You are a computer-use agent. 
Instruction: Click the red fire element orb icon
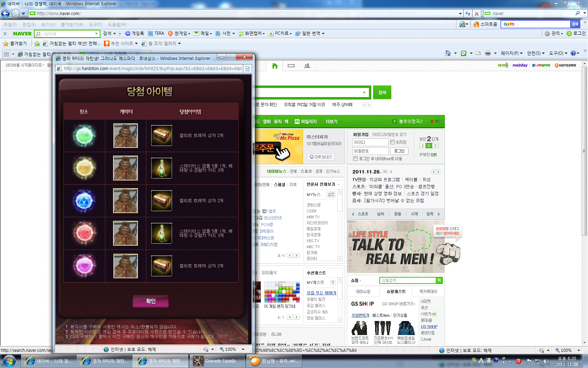(84, 233)
